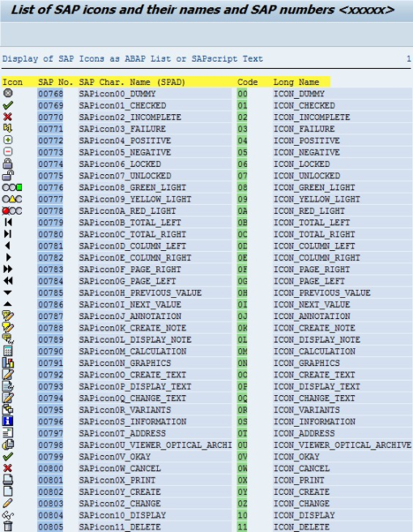Select the display note icon row 00789

(8, 339)
